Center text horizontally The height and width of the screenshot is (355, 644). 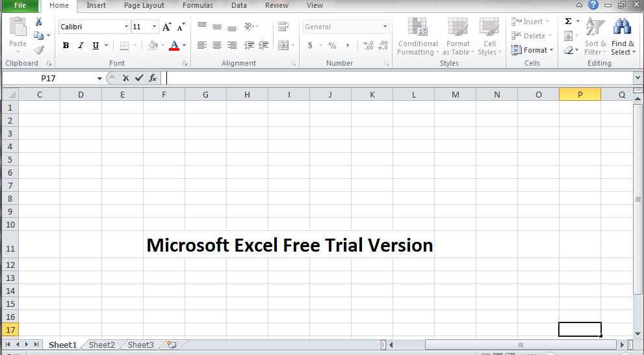coord(217,46)
